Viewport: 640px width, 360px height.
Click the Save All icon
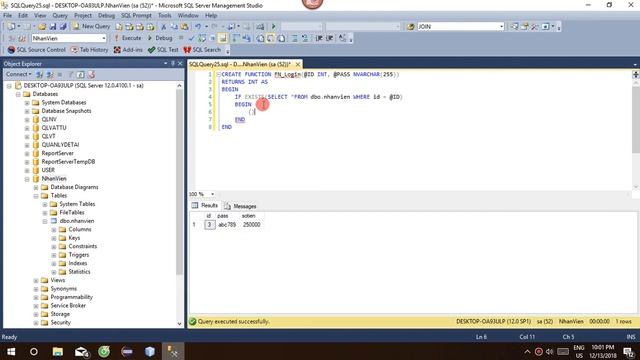click(x=63, y=27)
